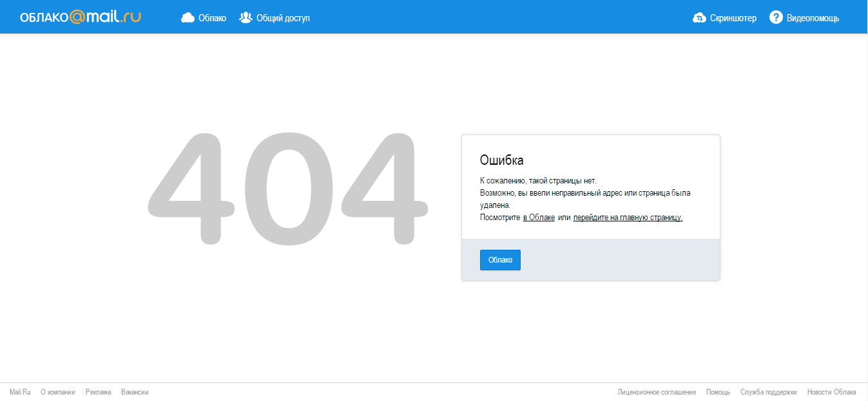Click 'перейдите на главную страницу' link

(x=628, y=218)
